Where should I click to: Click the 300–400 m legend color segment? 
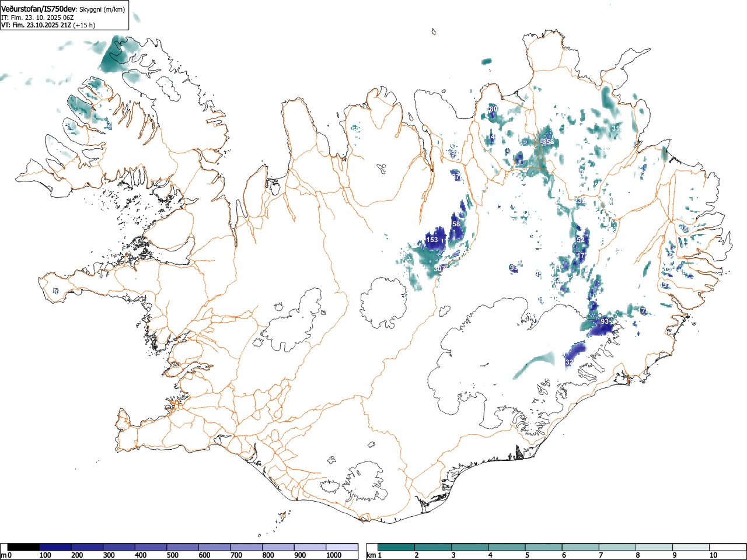[119, 547]
